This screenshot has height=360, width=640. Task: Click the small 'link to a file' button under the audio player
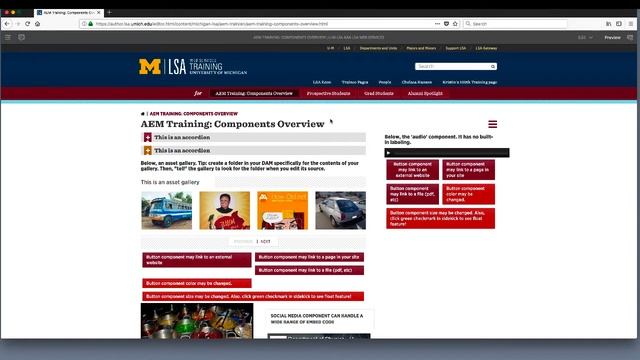click(413, 194)
